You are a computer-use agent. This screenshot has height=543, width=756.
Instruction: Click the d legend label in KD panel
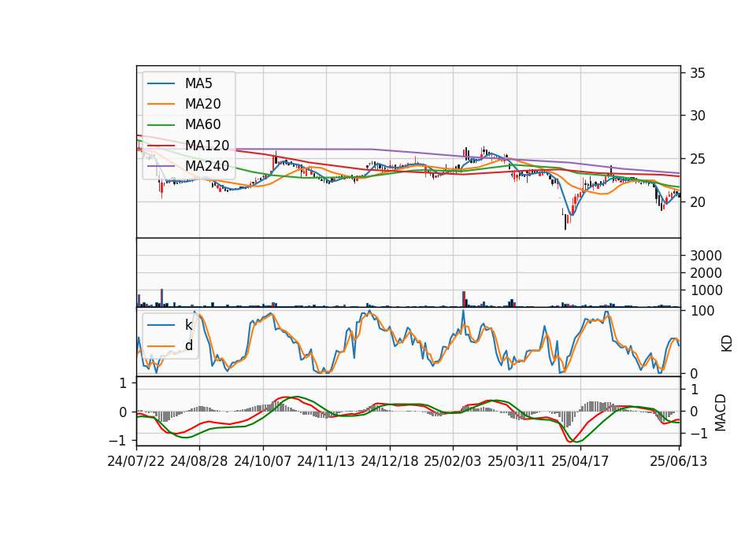pos(188,345)
